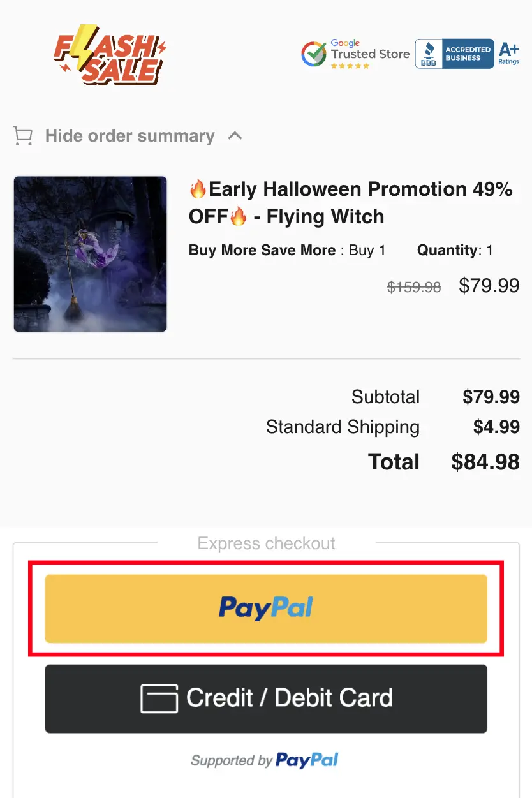The height and width of the screenshot is (798, 532).
Task: Click the BBB Accredited Business badge
Action: pos(454,54)
